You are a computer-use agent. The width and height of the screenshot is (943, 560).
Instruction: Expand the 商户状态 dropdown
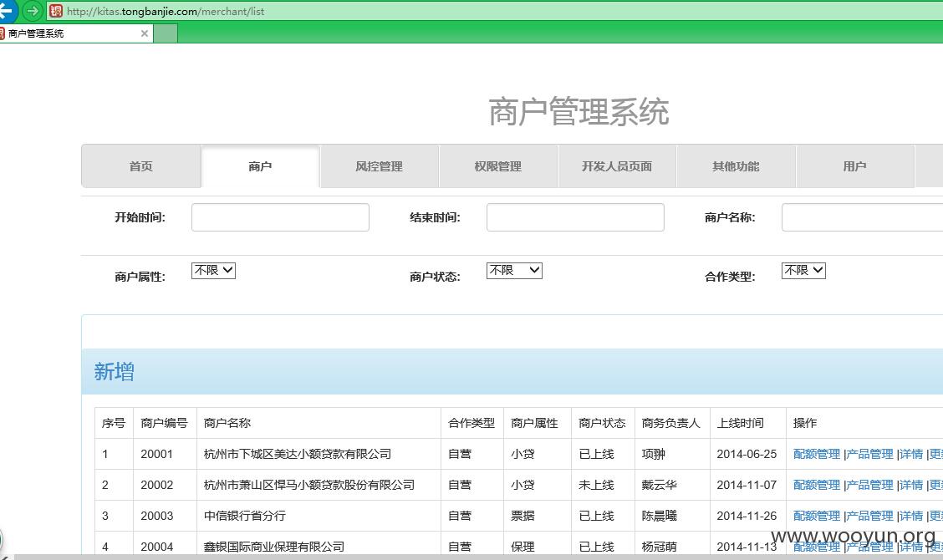[514, 271]
